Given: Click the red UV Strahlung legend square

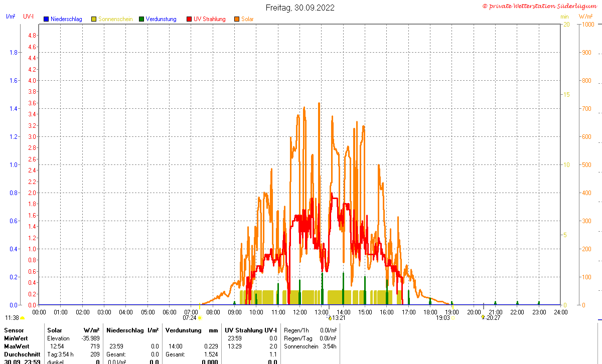Looking at the screenshot, I should (x=189, y=19).
